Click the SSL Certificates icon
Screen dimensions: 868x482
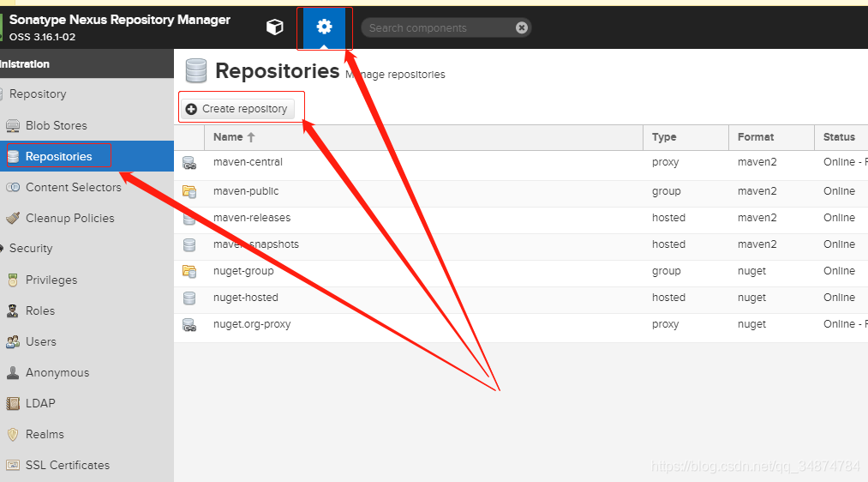13,466
